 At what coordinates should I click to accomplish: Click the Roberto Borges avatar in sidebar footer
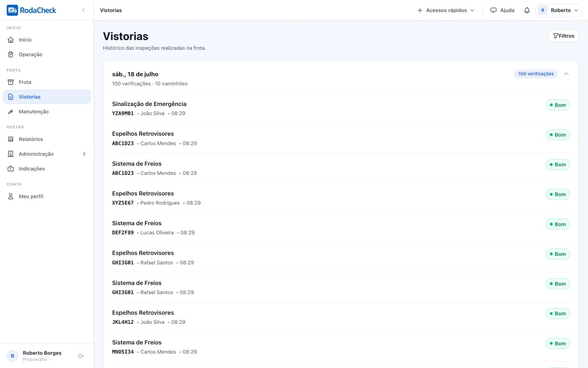(x=12, y=356)
